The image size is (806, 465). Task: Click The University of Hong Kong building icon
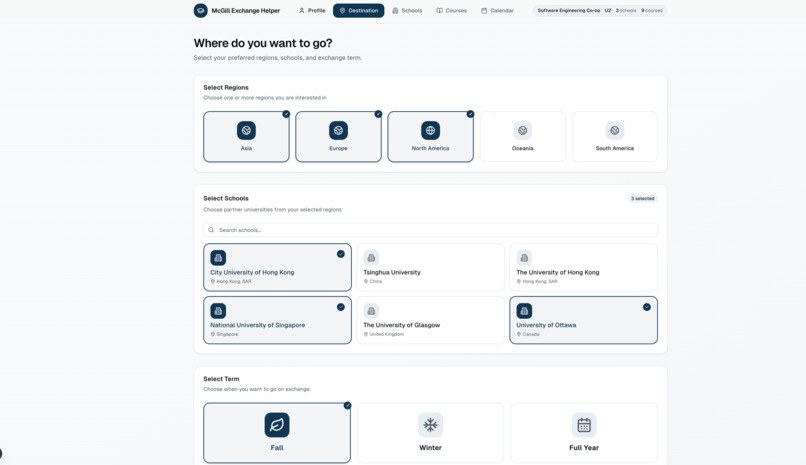tap(524, 258)
